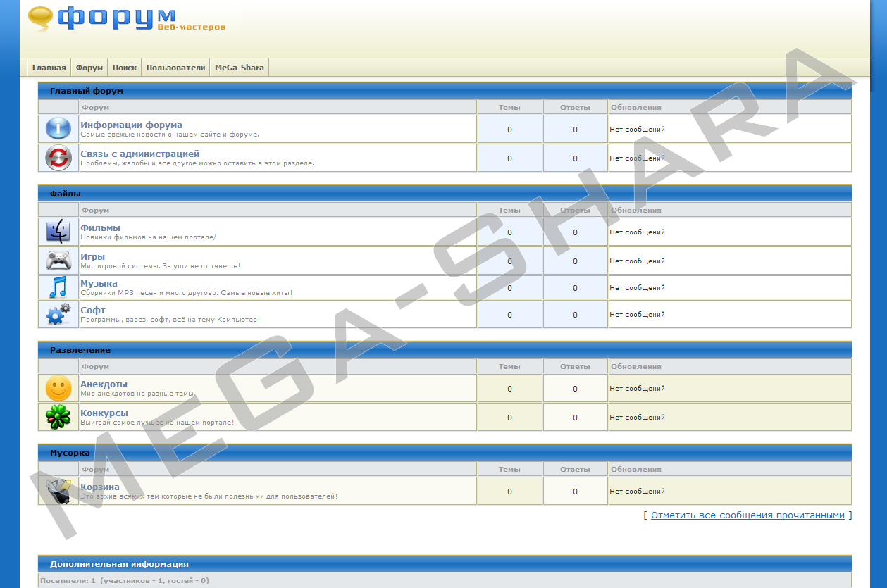The width and height of the screenshot is (887, 588).
Task: Click the Дополнительная информация header
Action: (x=445, y=564)
